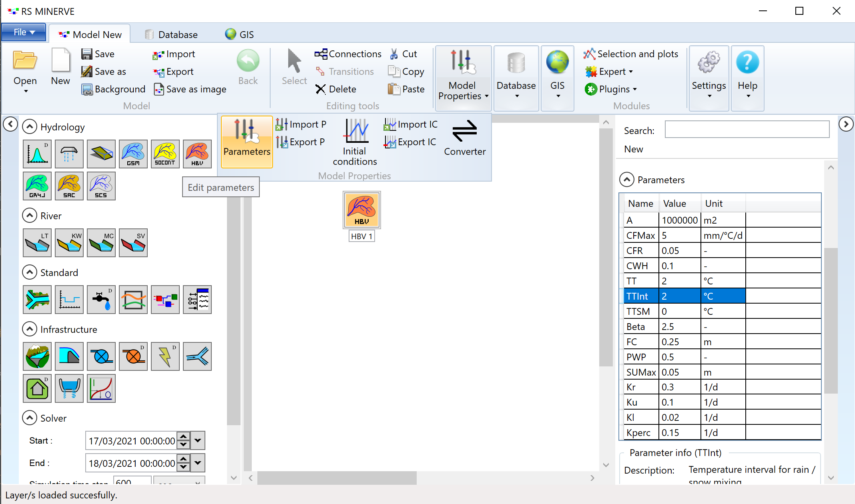Save model as image

click(190, 89)
